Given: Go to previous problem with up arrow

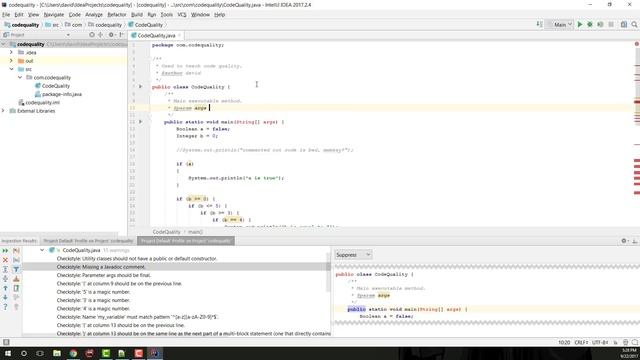Looking at the screenshot, I should pos(5,288).
